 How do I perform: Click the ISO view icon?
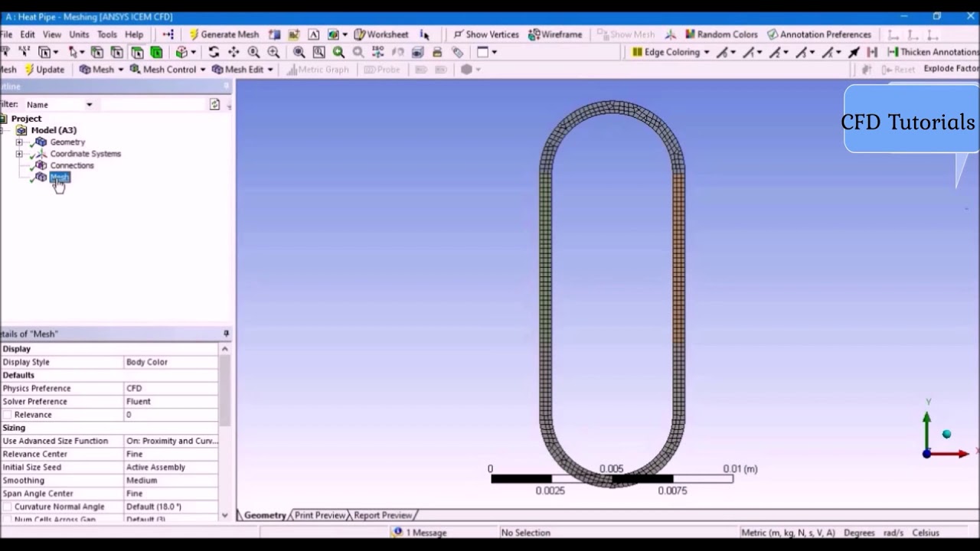[x=378, y=52]
